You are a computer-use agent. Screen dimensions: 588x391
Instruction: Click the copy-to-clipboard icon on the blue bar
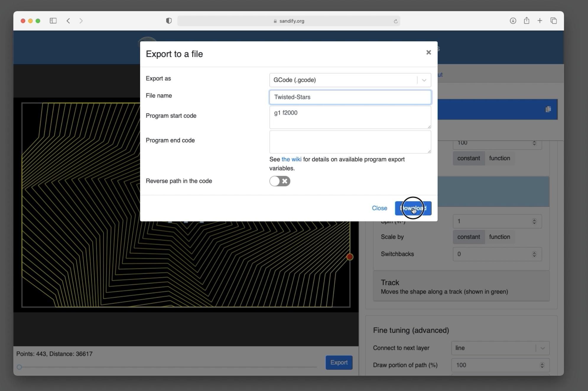[x=548, y=109]
